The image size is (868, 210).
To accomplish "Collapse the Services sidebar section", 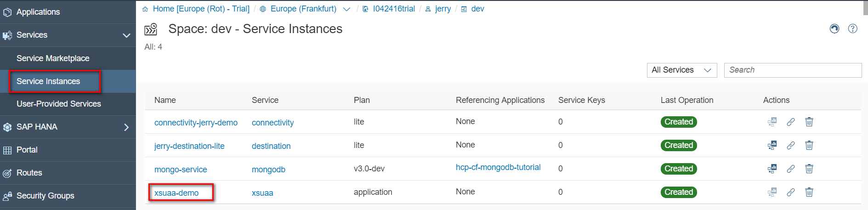I will pos(126,35).
